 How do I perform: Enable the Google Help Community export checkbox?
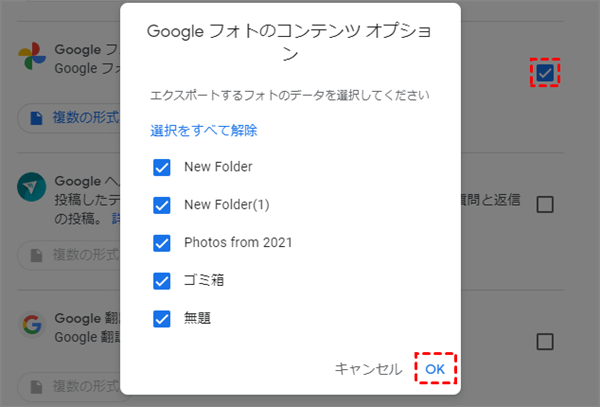(x=545, y=205)
